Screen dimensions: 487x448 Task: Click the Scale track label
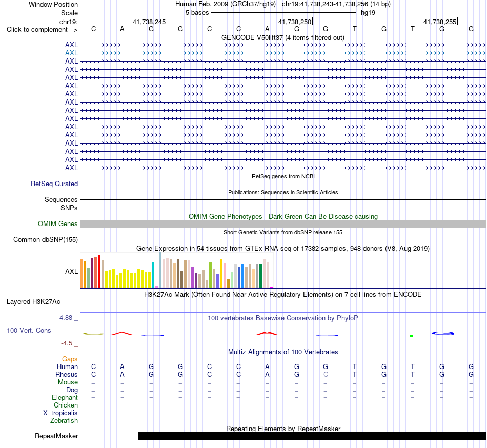69,13
